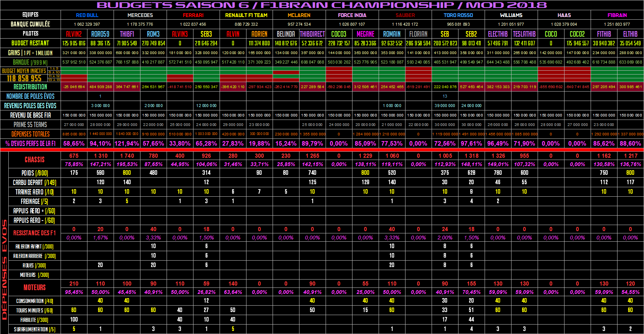This screenshot has height=334, width=644.
Task: Click the DÉPENSES TOTALES row label
Action: pos(30,134)
